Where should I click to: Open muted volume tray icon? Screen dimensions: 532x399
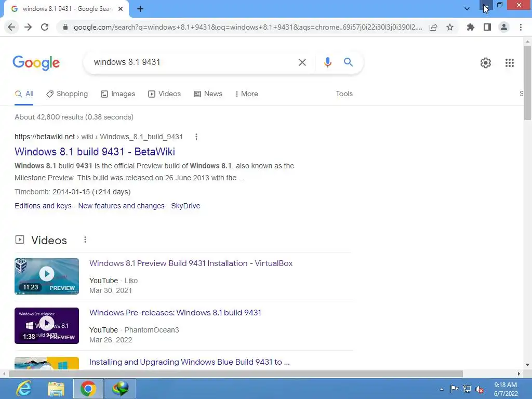[480, 389]
